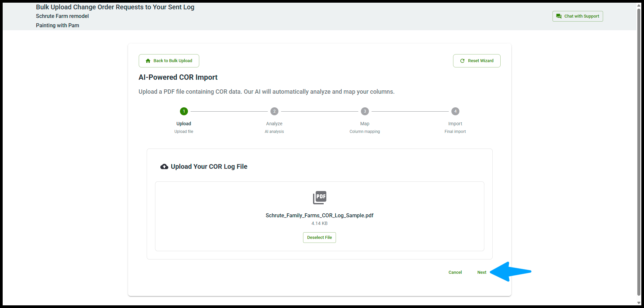
Task: Click the Schrute_Family_Farms_COR_Log_Sample.pdf file name
Action: pos(319,216)
